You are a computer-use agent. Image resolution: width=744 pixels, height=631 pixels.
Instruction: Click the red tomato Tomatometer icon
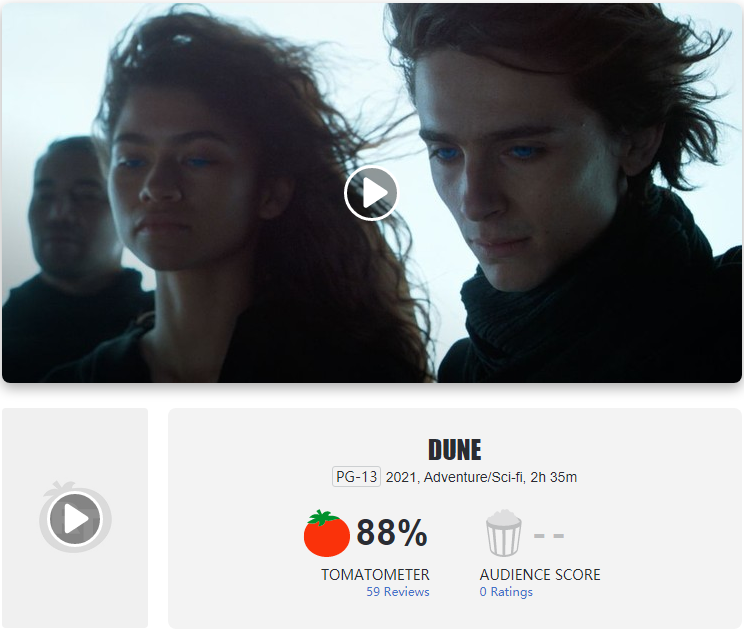click(326, 533)
